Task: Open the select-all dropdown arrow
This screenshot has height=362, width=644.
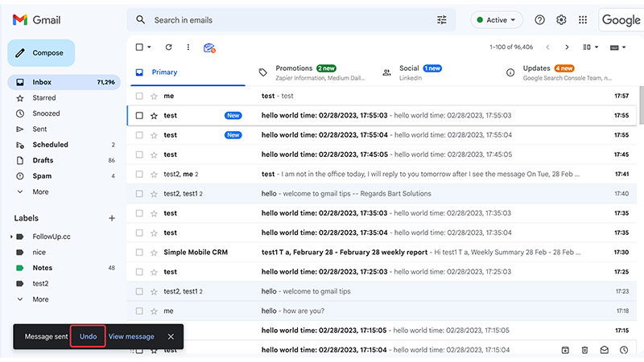Action: [149, 47]
